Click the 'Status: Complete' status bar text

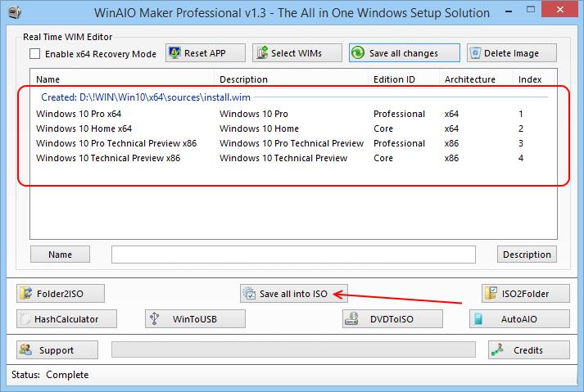click(x=50, y=375)
